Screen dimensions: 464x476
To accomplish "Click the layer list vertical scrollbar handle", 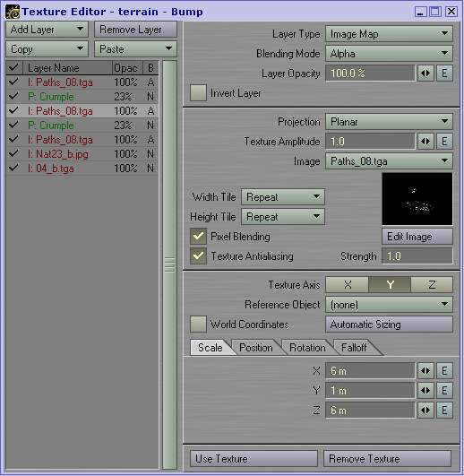I will point(169,264).
